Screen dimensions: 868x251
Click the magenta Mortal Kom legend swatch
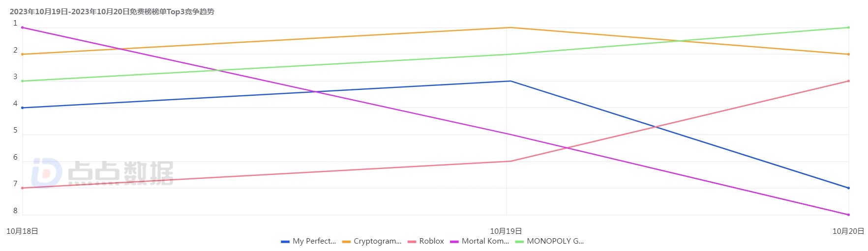(454, 242)
